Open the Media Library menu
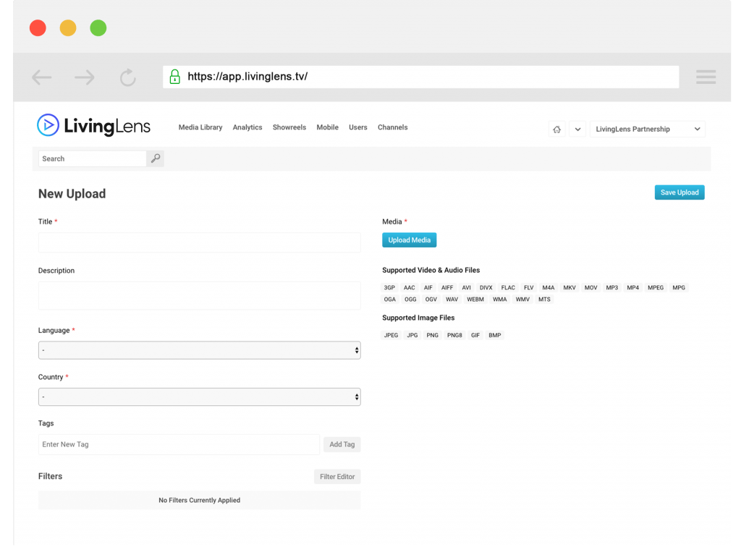The height and width of the screenshot is (560, 741). click(x=200, y=127)
